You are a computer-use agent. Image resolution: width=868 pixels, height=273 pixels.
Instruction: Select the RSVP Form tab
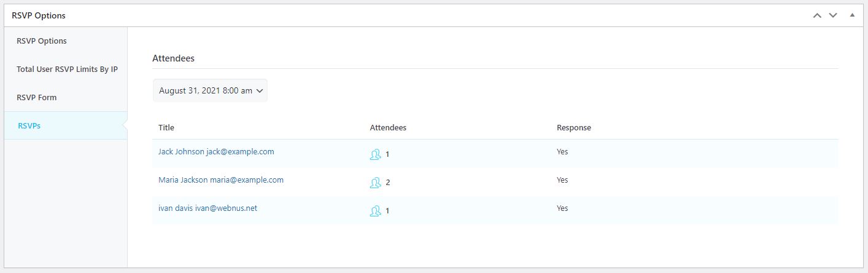[x=37, y=98]
